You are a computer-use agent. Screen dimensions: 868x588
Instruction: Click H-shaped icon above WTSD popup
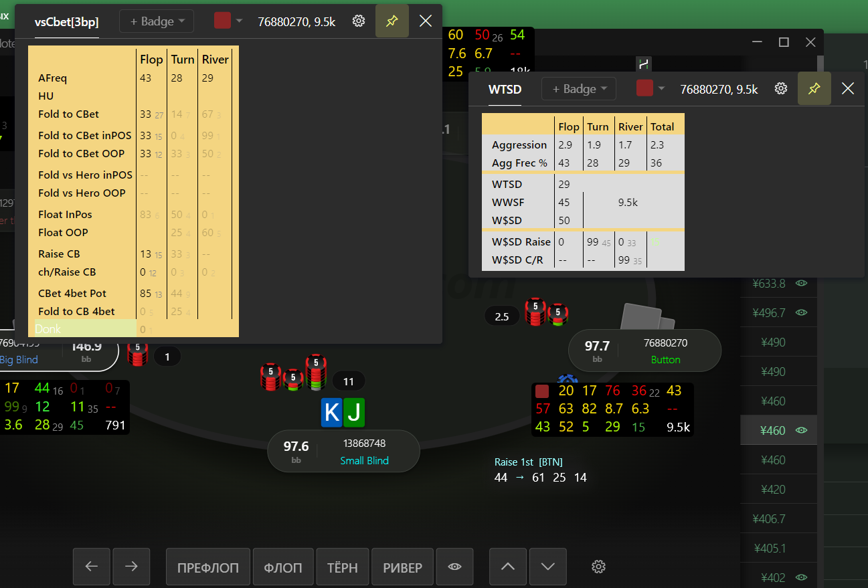[x=644, y=65]
